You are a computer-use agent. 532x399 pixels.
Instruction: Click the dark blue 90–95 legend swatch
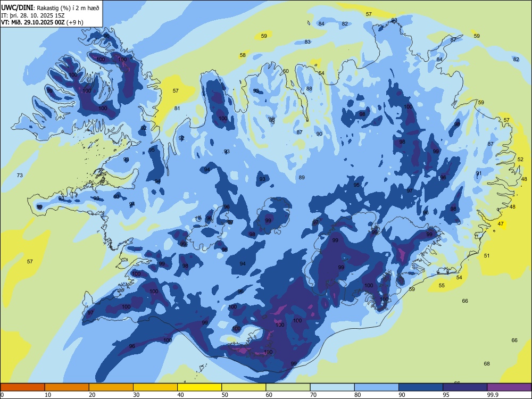pos(421,387)
